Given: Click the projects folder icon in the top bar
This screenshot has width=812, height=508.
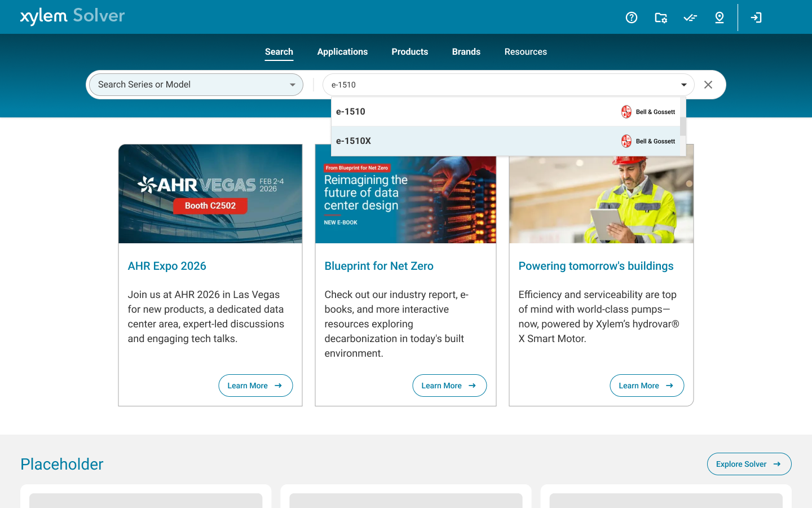Looking at the screenshot, I should click(660, 17).
